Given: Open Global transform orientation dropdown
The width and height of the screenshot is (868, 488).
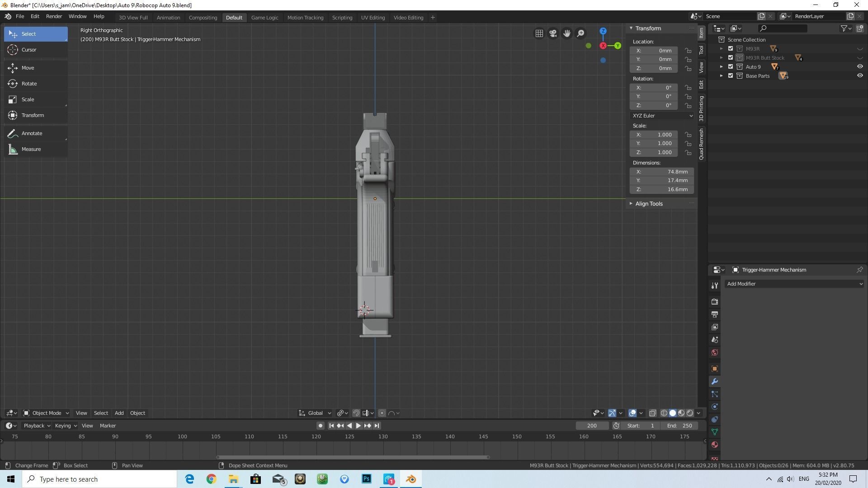Looking at the screenshot, I should pyautogui.click(x=315, y=413).
